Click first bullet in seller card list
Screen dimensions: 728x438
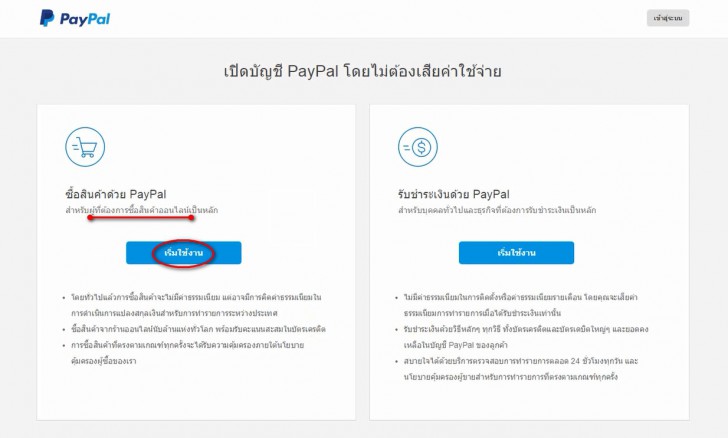(x=520, y=305)
